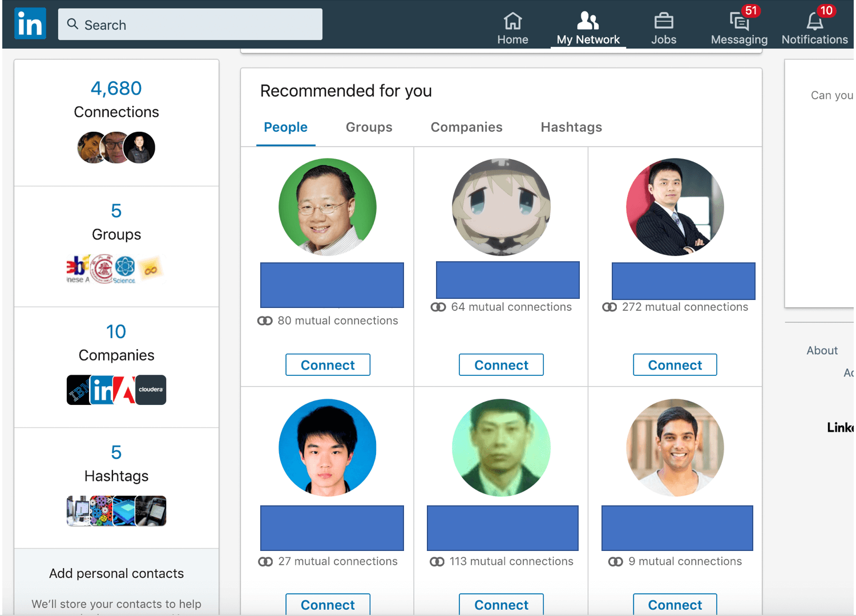This screenshot has width=856, height=616.
Task: Switch to the Companies tab
Action: click(x=466, y=127)
